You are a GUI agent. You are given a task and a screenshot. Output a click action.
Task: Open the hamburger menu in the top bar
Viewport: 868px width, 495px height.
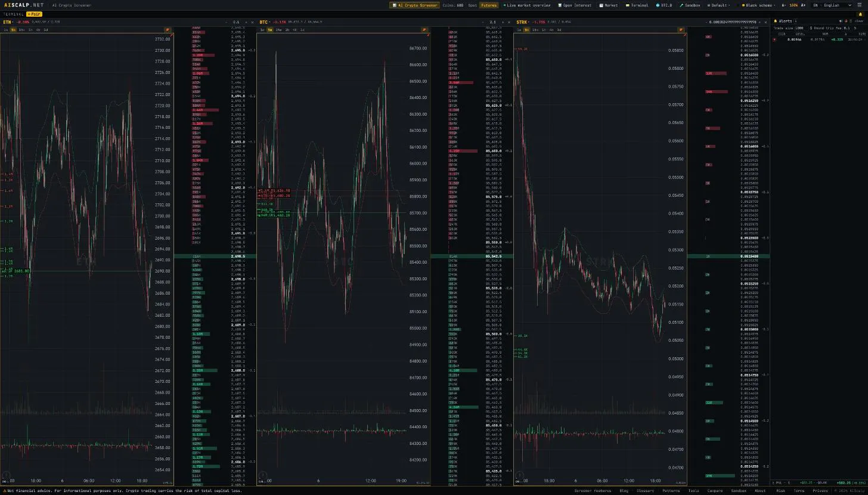[860, 5]
